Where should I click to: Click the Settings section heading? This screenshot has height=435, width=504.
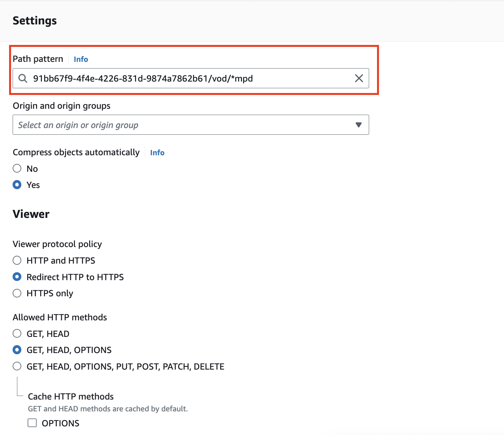(35, 20)
